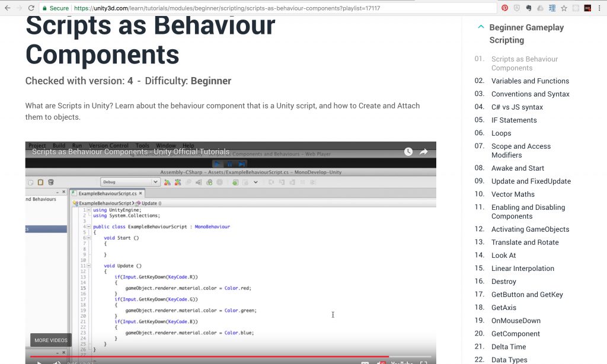Click the Google Drive extension icon
The height and width of the screenshot is (364, 607).
(540, 8)
